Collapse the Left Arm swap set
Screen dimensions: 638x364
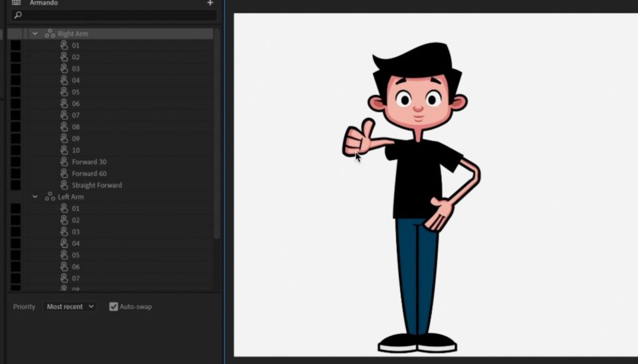[x=35, y=197]
